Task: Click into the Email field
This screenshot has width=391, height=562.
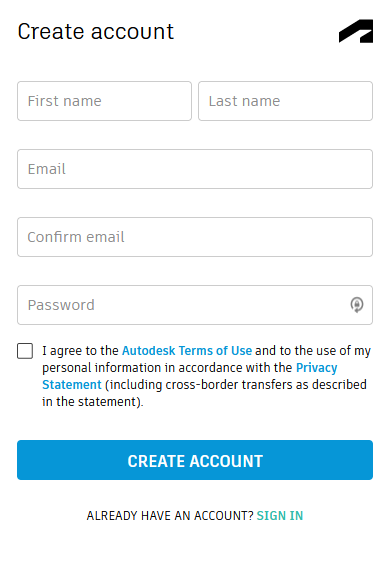Action: [x=195, y=169]
